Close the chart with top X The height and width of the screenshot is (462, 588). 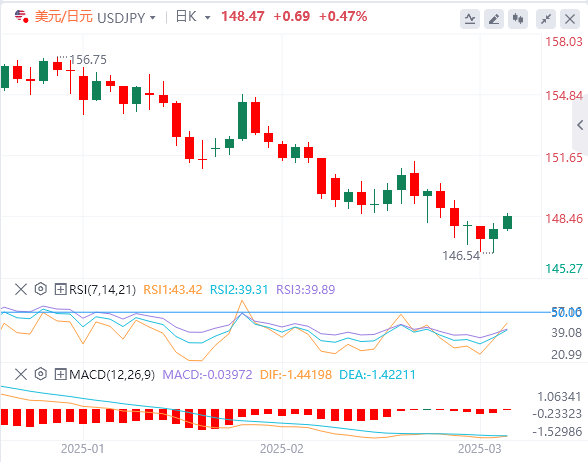[570, 19]
